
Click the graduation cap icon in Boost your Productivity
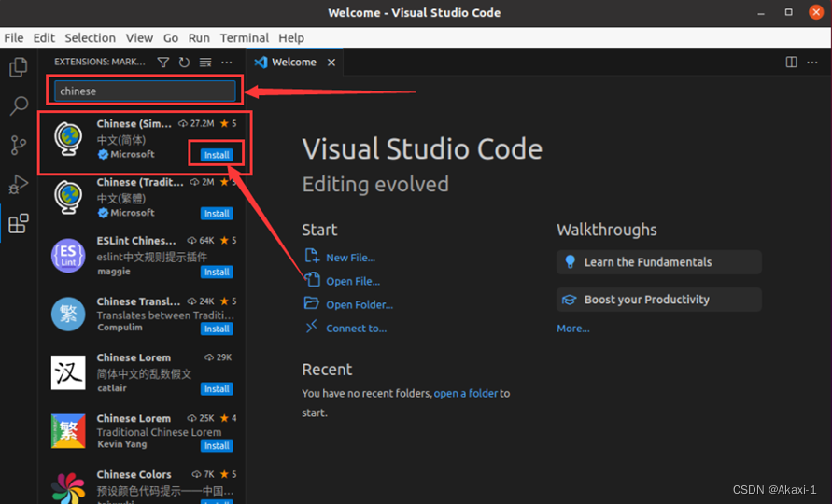[570, 300]
